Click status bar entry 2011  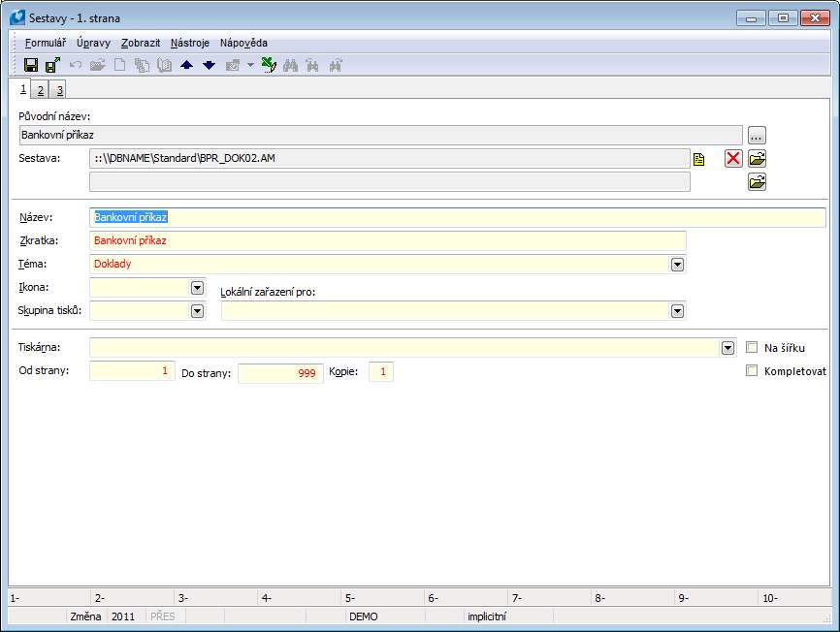coord(123,616)
